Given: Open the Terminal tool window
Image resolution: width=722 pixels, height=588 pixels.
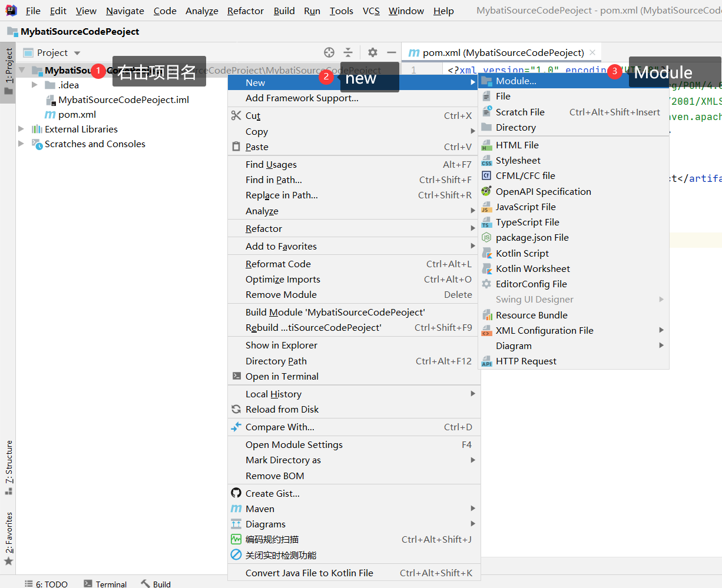Looking at the screenshot, I should 105,584.
